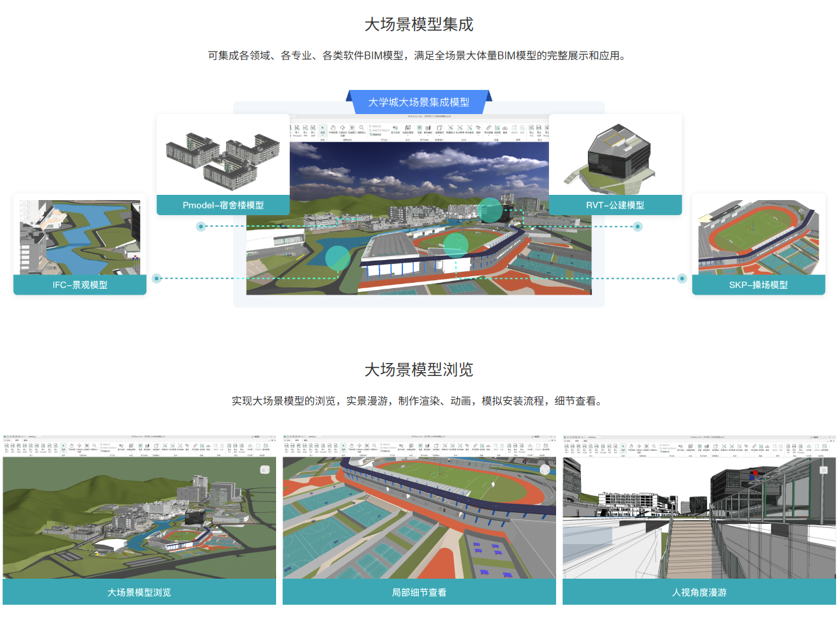Open the RVT–公建模型 building thumbnail
This screenshot has height=623, width=840.
point(615,155)
